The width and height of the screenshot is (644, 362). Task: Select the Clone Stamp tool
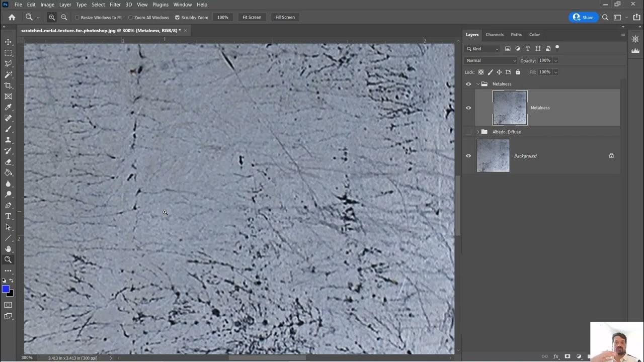pyautogui.click(x=8, y=140)
